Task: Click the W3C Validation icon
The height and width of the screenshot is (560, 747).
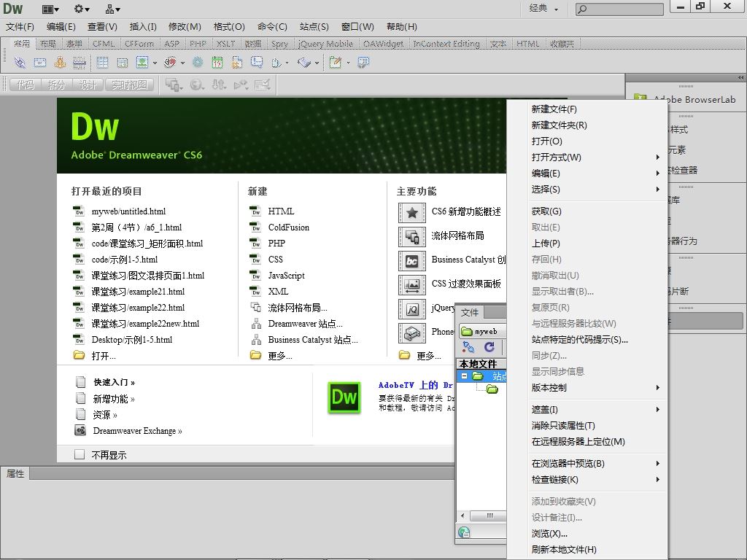Action: (241, 85)
